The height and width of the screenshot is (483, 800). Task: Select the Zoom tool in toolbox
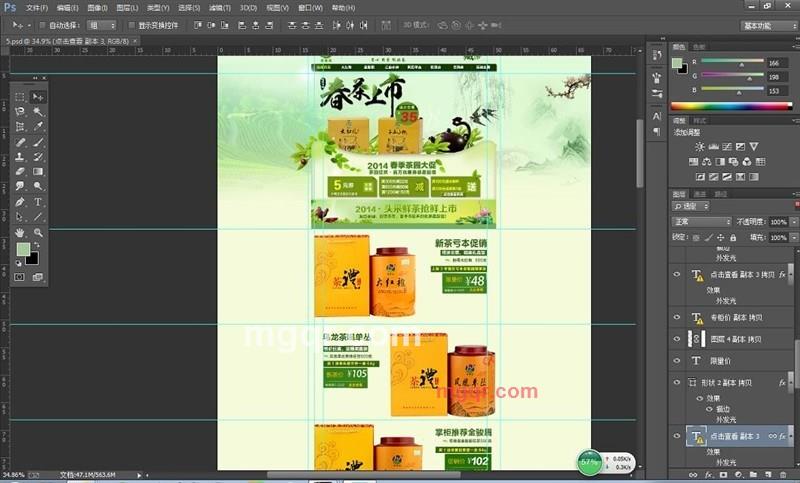[38, 233]
